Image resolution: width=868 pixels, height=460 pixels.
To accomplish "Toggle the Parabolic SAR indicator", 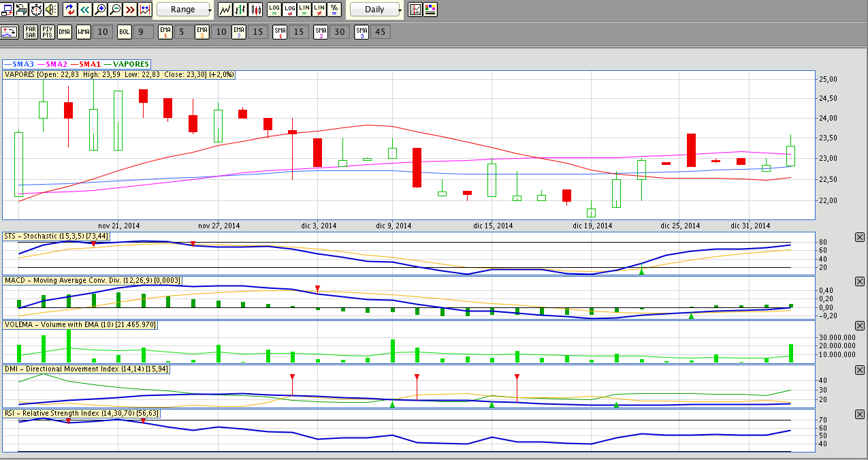I will 31,31.
